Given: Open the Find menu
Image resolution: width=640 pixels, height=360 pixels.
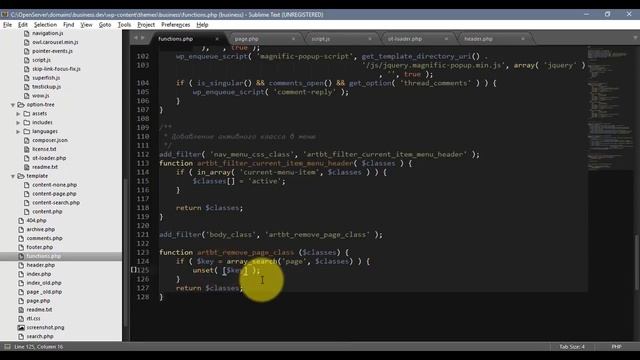Looking at the screenshot, I should 69,25.
